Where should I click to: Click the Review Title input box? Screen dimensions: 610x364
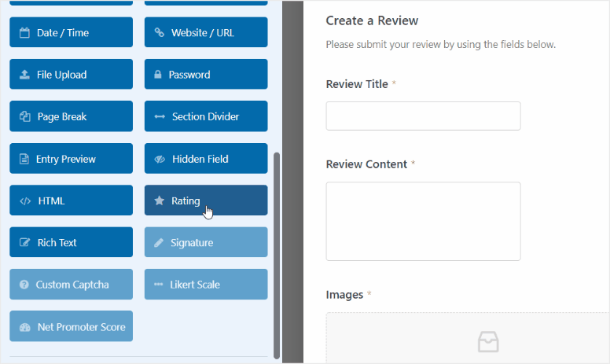(423, 116)
